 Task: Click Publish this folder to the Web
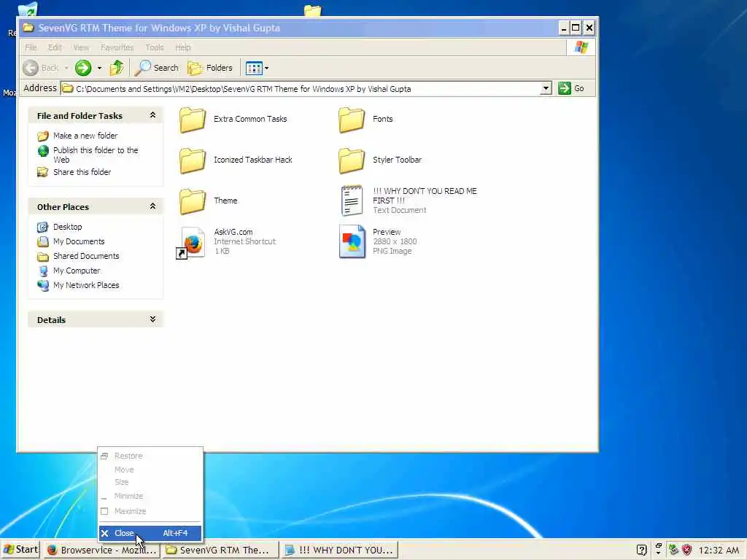(x=96, y=155)
